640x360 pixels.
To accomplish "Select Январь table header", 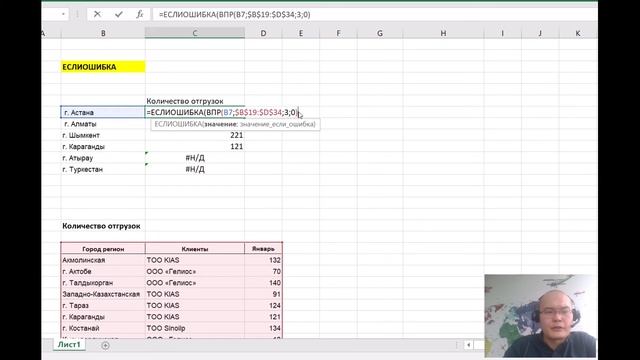I will 263,249.
